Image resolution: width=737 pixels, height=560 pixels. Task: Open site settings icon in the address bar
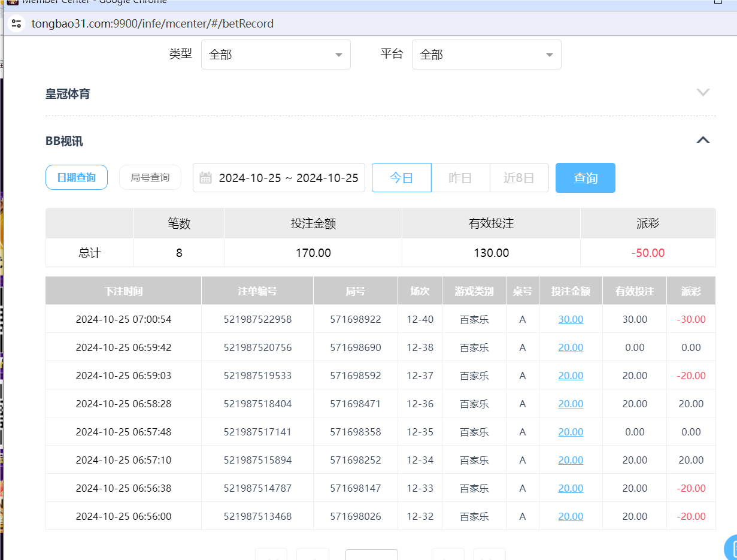click(16, 24)
